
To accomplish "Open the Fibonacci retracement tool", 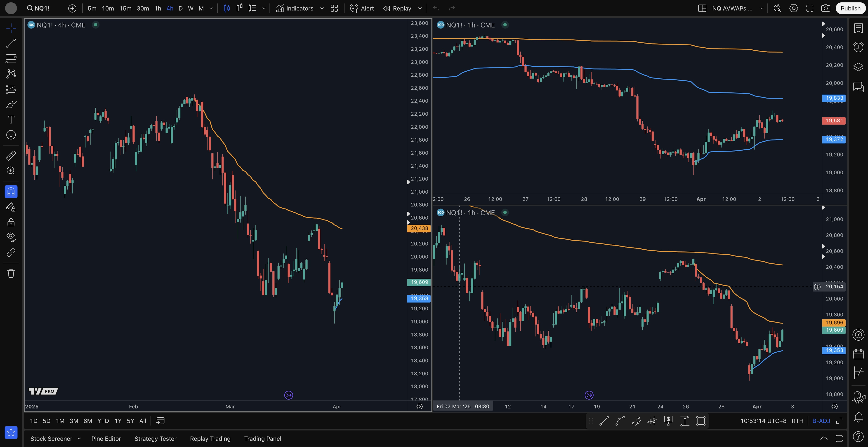I will point(11,58).
